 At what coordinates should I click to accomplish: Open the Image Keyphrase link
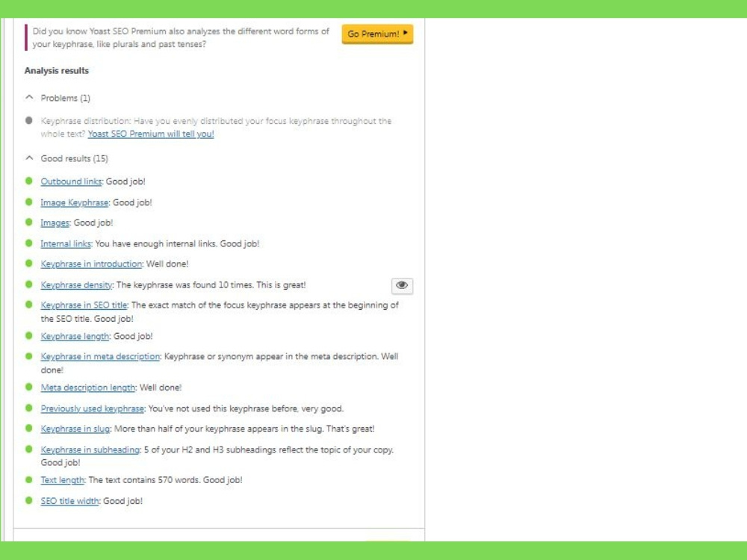(x=75, y=202)
